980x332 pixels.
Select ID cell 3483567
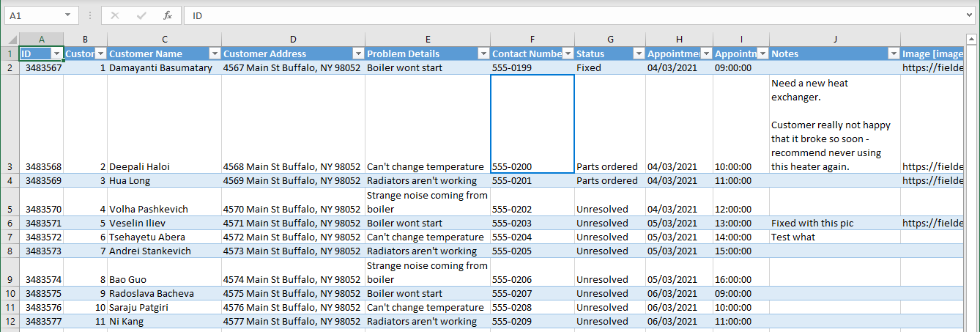(41, 67)
